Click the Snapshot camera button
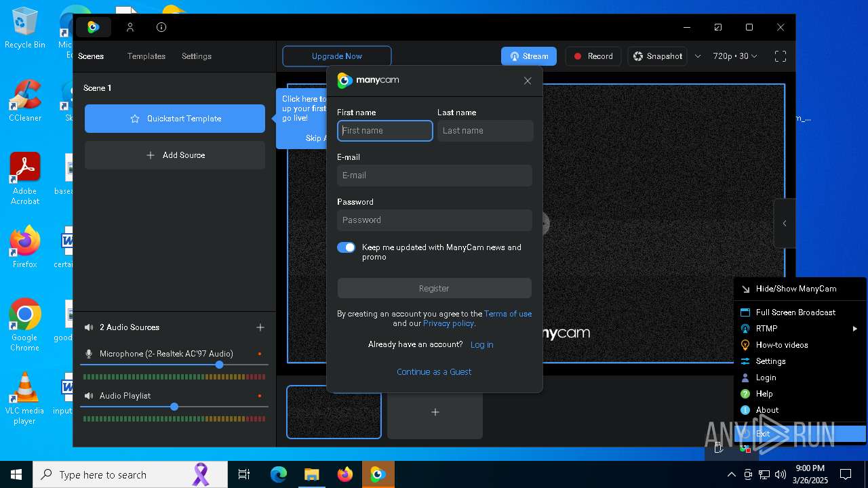Viewport: 868px width, 488px height. [x=658, y=56]
